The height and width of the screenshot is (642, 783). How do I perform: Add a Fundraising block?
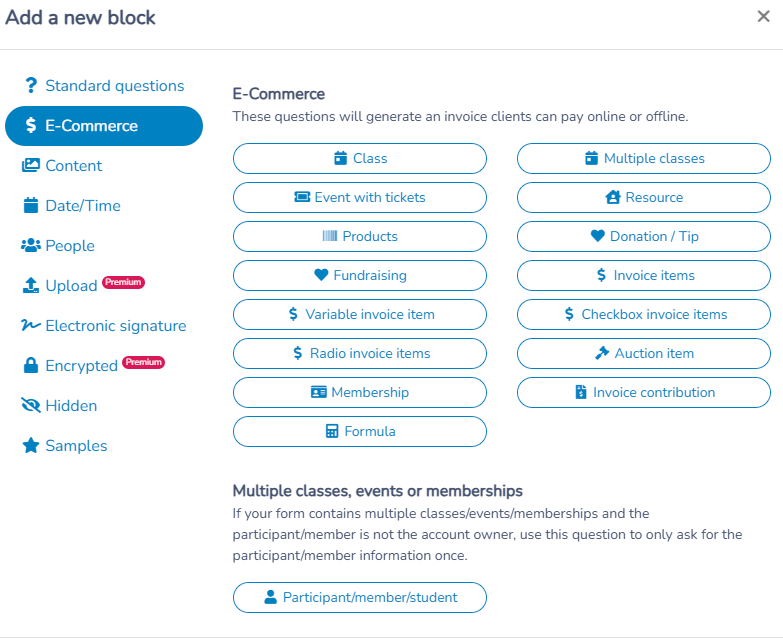tap(360, 275)
